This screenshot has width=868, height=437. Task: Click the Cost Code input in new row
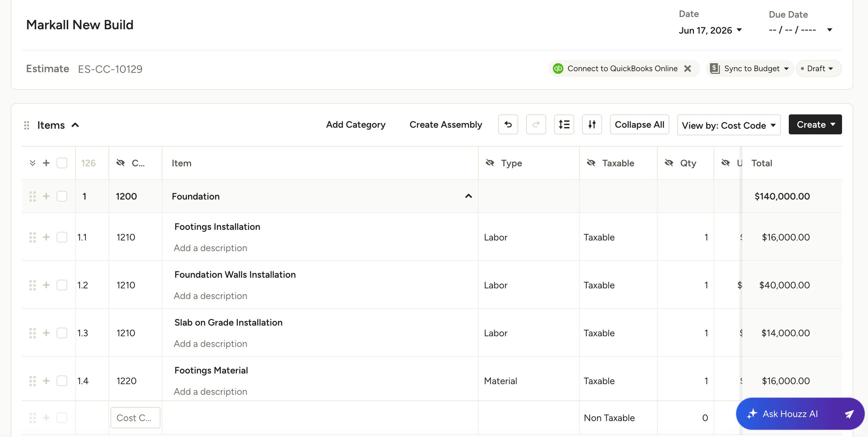[x=135, y=418]
